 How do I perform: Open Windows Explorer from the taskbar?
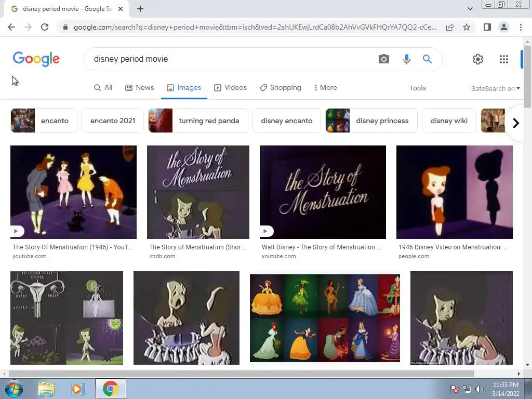point(46,389)
